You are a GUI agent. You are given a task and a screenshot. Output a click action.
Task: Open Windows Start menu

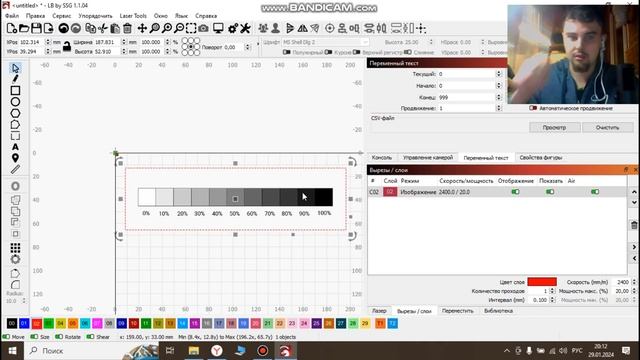tap(12, 351)
